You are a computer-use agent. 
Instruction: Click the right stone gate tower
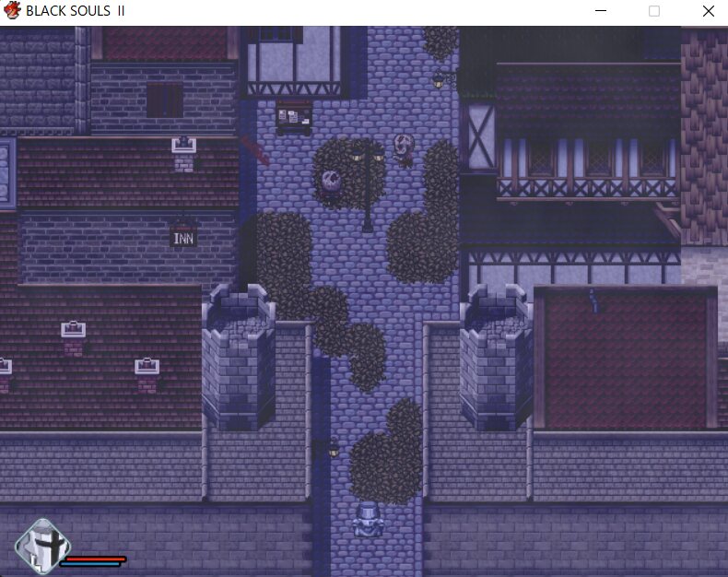(x=497, y=357)
